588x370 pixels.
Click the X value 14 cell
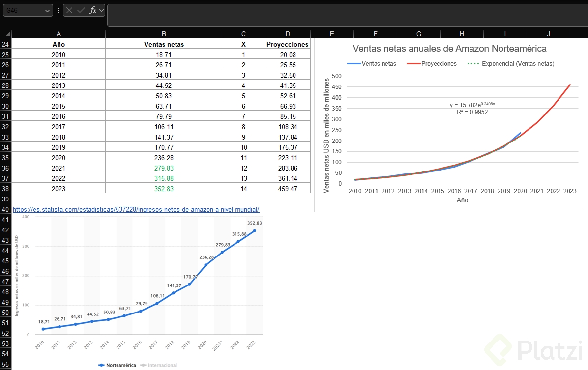[x=243, y=189]
